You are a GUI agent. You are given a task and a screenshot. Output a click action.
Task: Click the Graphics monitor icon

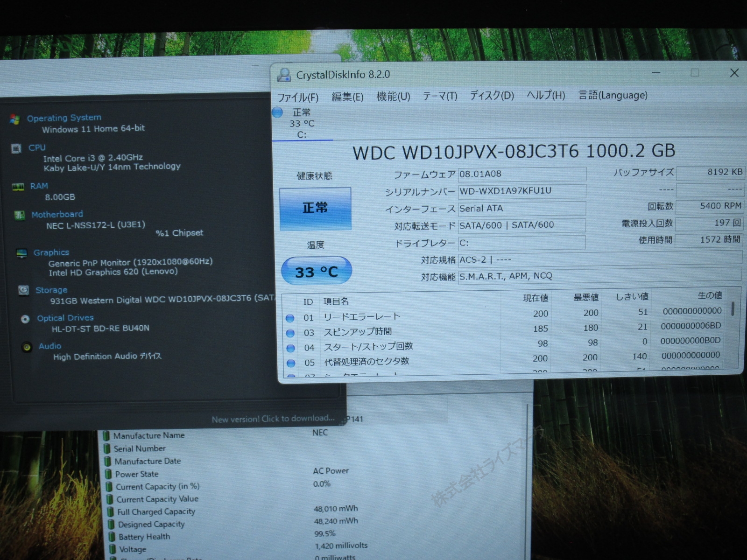tap(21, 253)
